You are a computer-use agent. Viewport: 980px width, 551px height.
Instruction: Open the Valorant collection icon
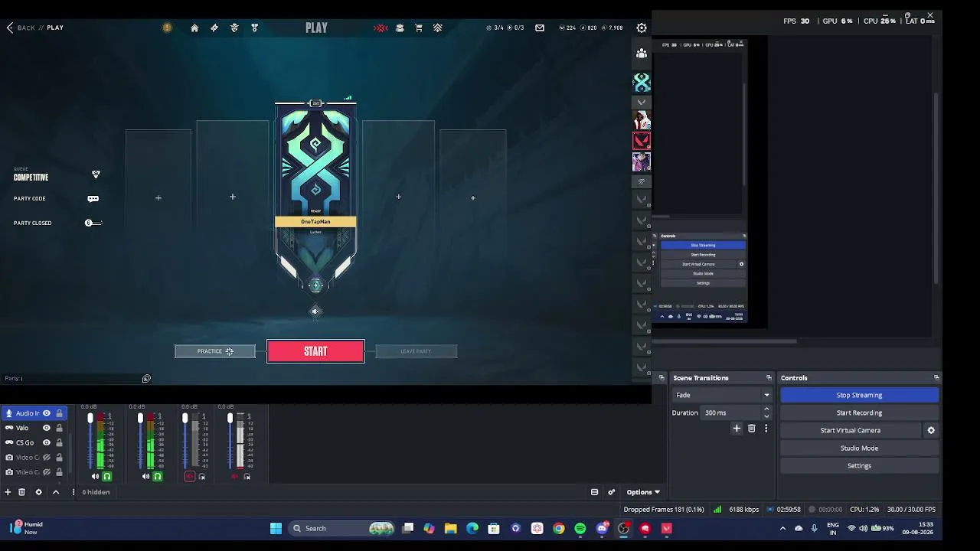coord(400,28)
